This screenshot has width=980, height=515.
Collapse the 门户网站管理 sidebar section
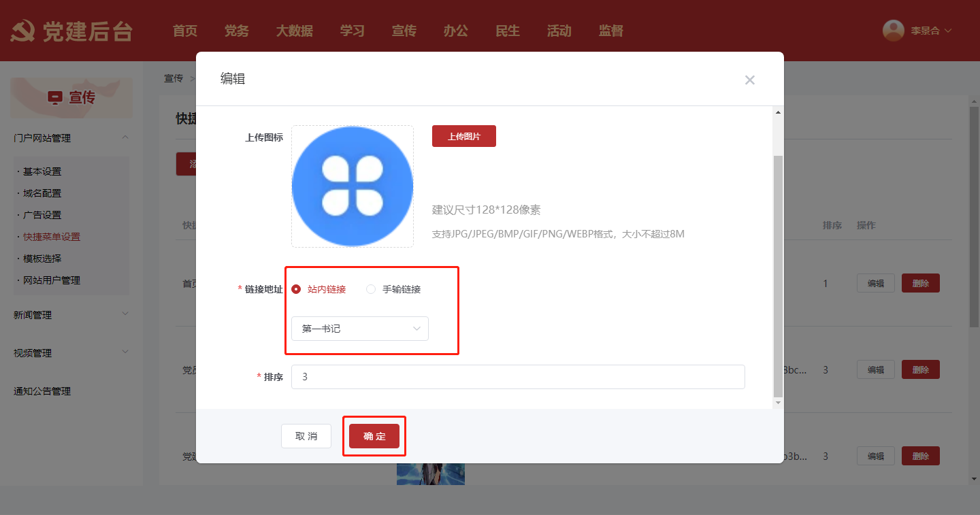click(125, 137)
